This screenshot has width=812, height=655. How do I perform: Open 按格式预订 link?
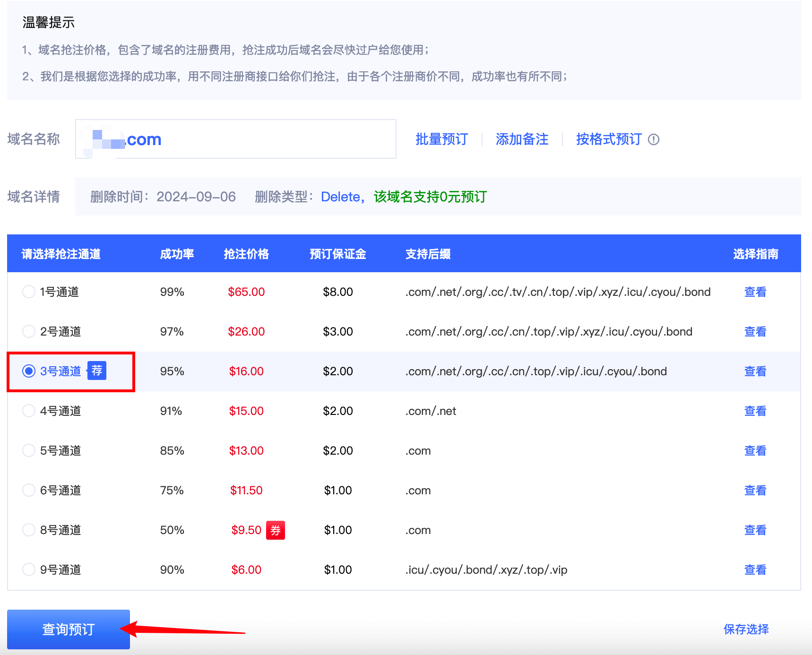click(x=609, y=139)
